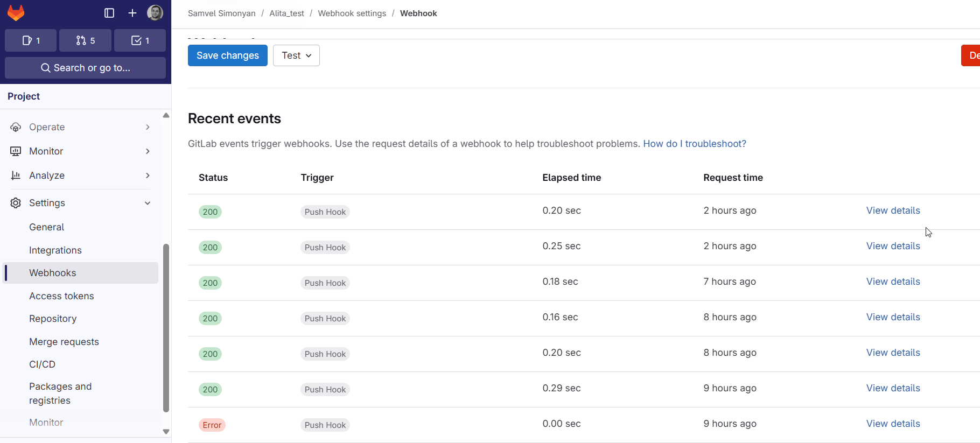View details of the Error event
The height and width of the screenshot is (443, 980).
(893, 424)
